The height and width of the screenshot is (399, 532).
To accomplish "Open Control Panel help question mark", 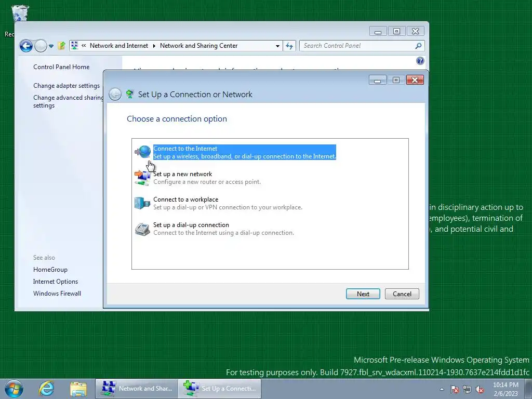I will pos(420,61).
